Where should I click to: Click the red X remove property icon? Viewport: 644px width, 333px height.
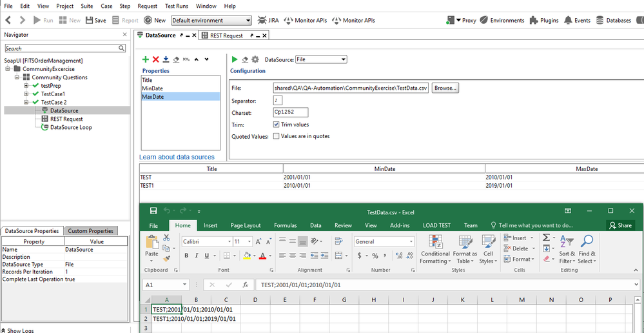155,59
